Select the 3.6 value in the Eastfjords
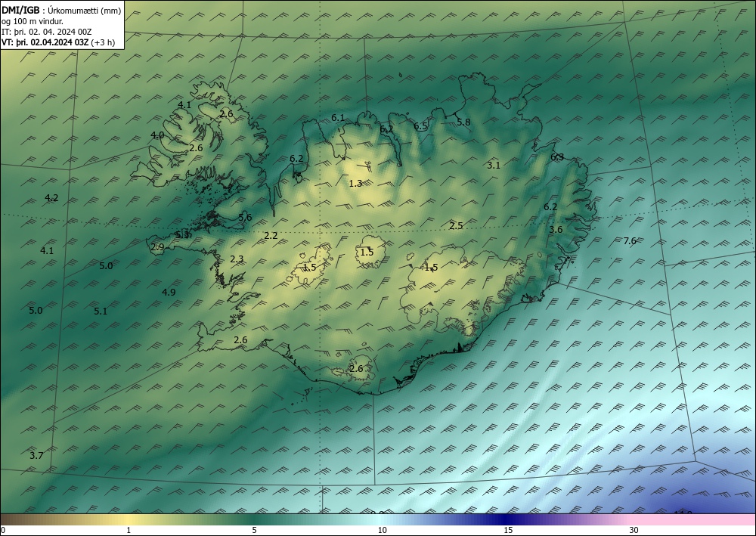756x536 pixels. pyautogui.click(x=556, y=229)
